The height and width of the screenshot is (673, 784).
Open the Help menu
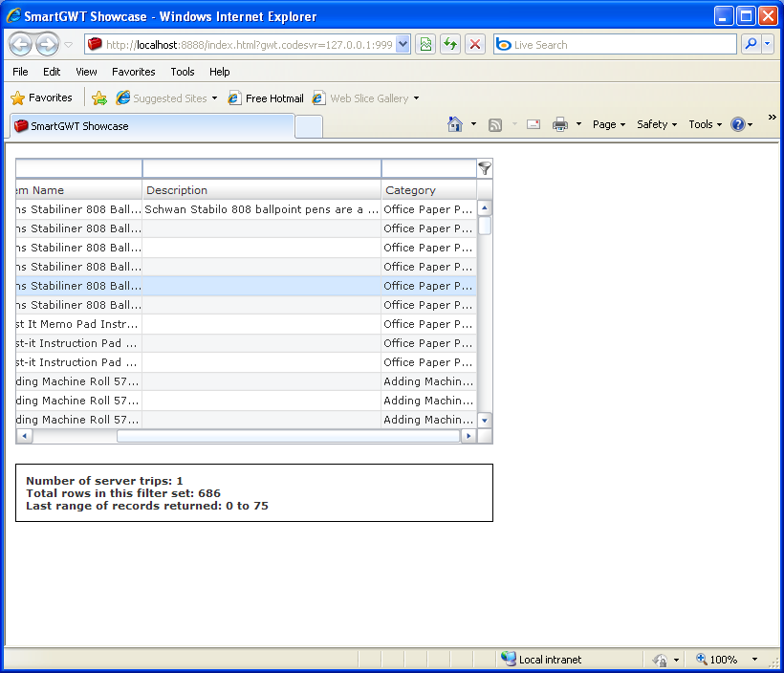[x=220, y=72]
